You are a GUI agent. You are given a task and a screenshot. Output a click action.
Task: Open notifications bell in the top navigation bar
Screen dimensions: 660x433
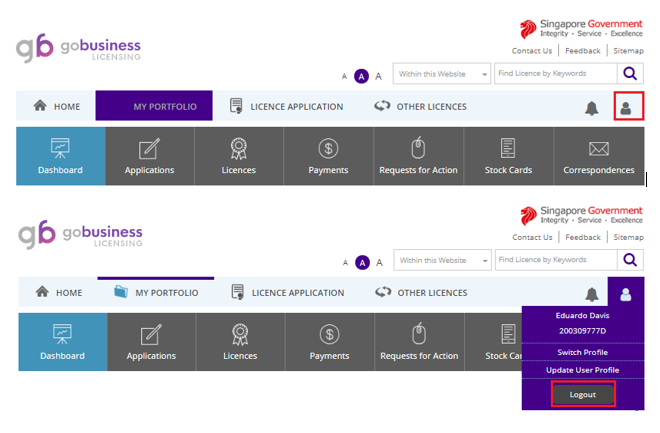click(x=591, y=108)
